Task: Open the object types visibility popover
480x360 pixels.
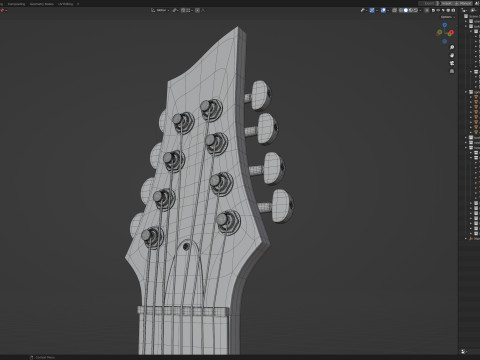Action: pyautogui.click(x=364, y=10)
